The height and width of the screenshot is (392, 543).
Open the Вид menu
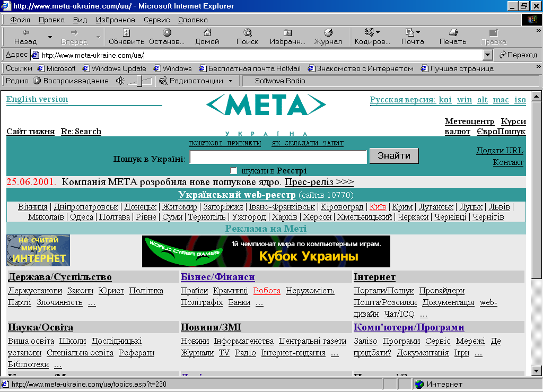pyautogui.click(x=80, y=20)
